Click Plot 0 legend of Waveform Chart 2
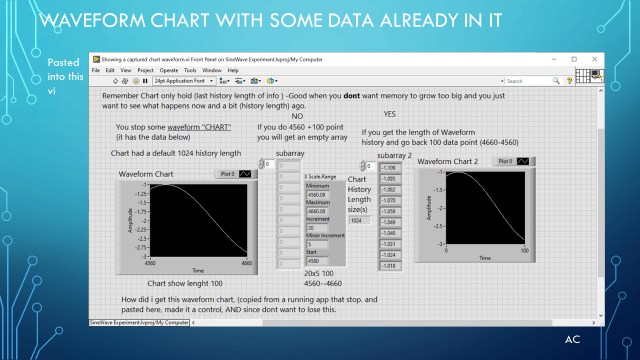 pyautogui.click(x=505, y=161)
